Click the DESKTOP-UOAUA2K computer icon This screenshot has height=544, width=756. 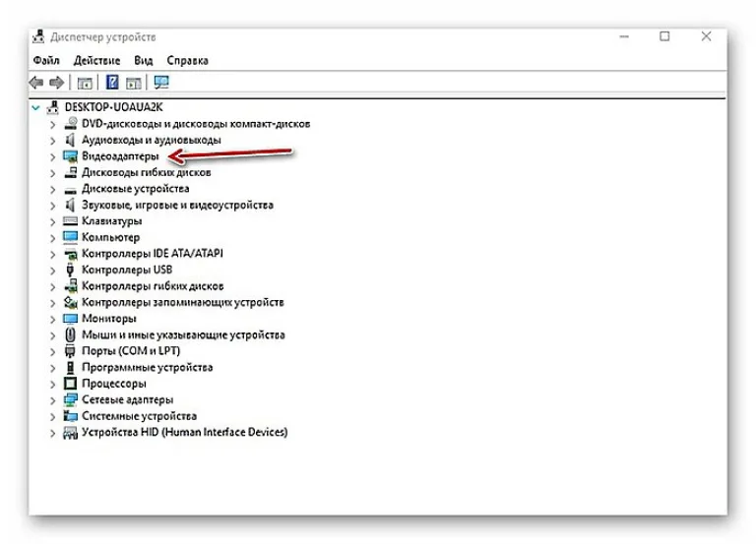point(52,107)
